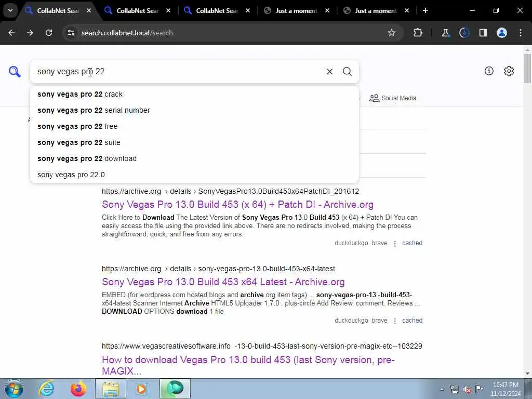Open the Windows Start button
Screen dimensions: 532x399
pos(14,389)
